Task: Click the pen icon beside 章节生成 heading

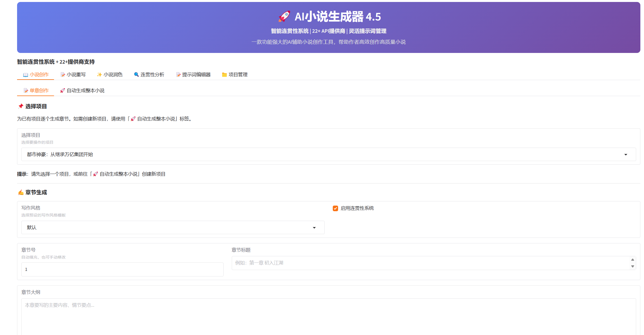Action: pyautogui.click(x=20, y=192)
